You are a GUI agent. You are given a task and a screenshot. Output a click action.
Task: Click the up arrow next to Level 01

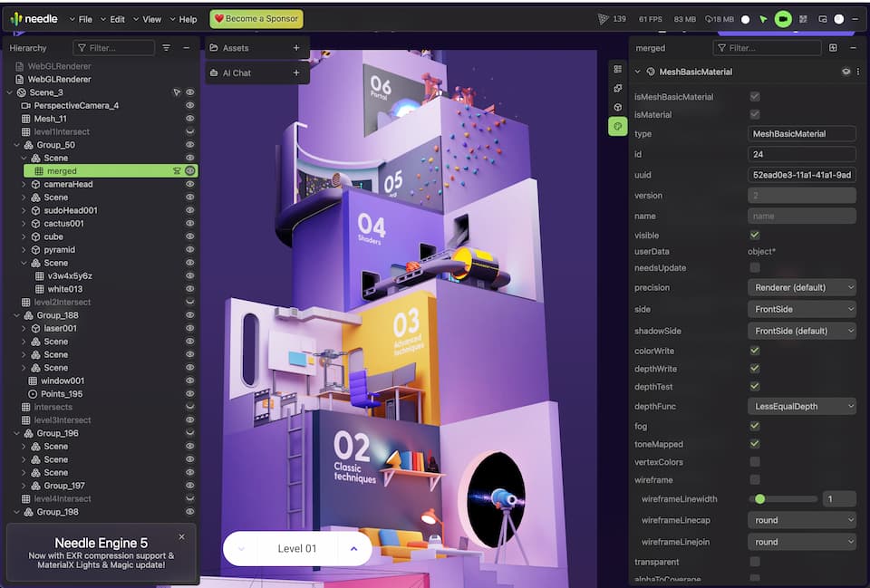click(353, 548)
